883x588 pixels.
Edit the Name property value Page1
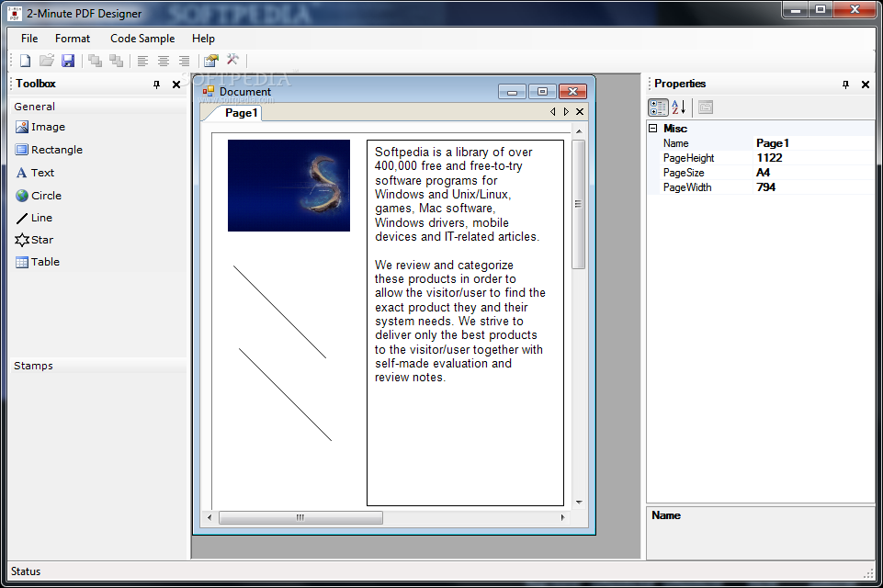(814, 143)
